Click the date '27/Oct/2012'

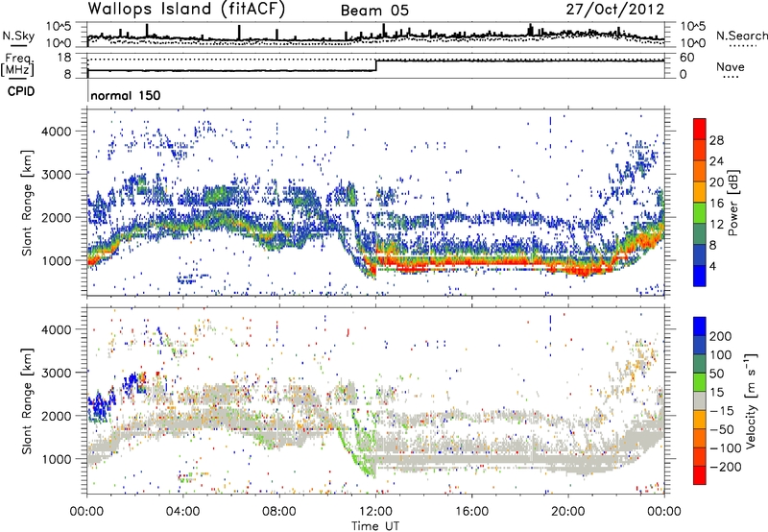click(x=615, y=10)
